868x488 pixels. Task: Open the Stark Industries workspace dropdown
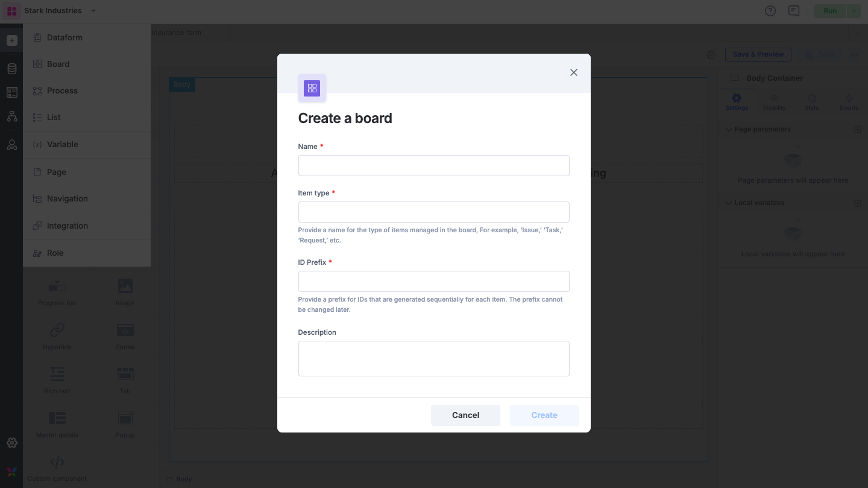pyautogui.click(x=93, y=11)
